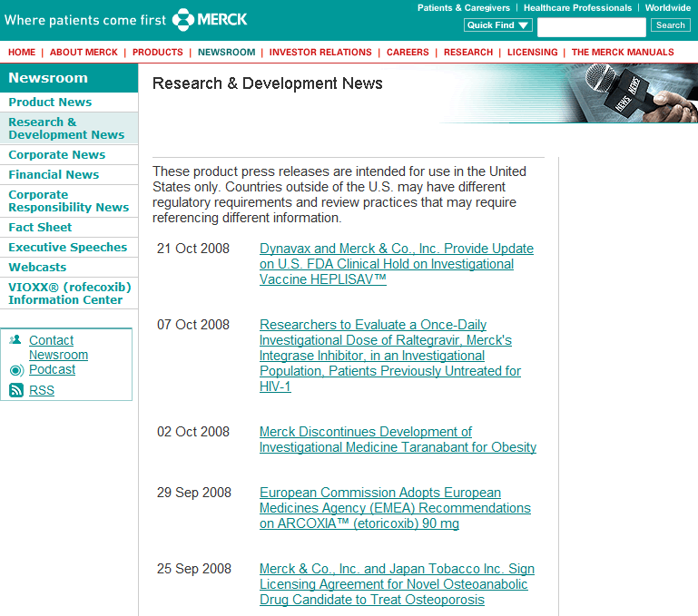The width and height of the screenshot is (698, 616).
Task: Click the 25 Sep 2008 date text
Action: (194, 569)
